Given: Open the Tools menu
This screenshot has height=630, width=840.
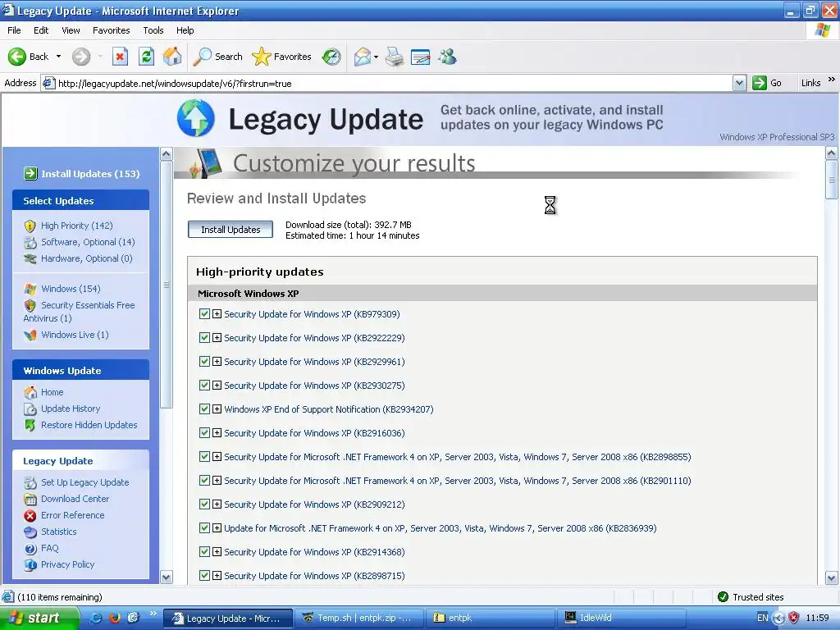Looking at the screenshot, I should point(153,30).
